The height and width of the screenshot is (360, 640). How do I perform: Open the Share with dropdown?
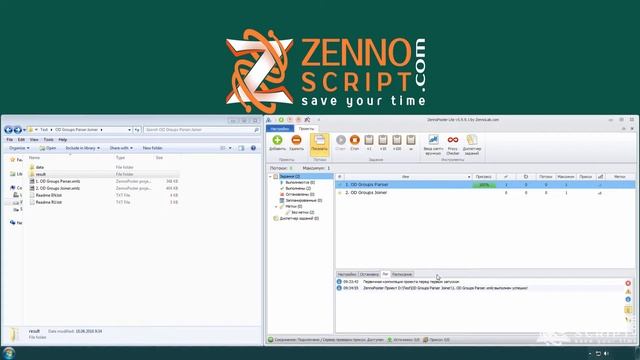(121, 148)
